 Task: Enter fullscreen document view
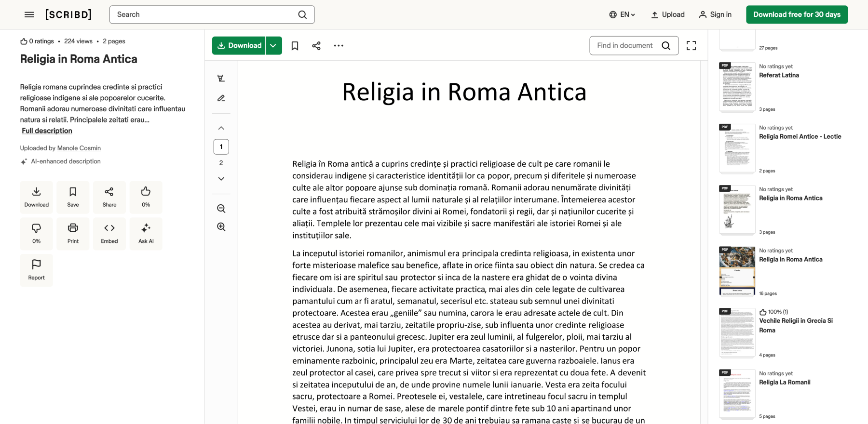[691, 46]
